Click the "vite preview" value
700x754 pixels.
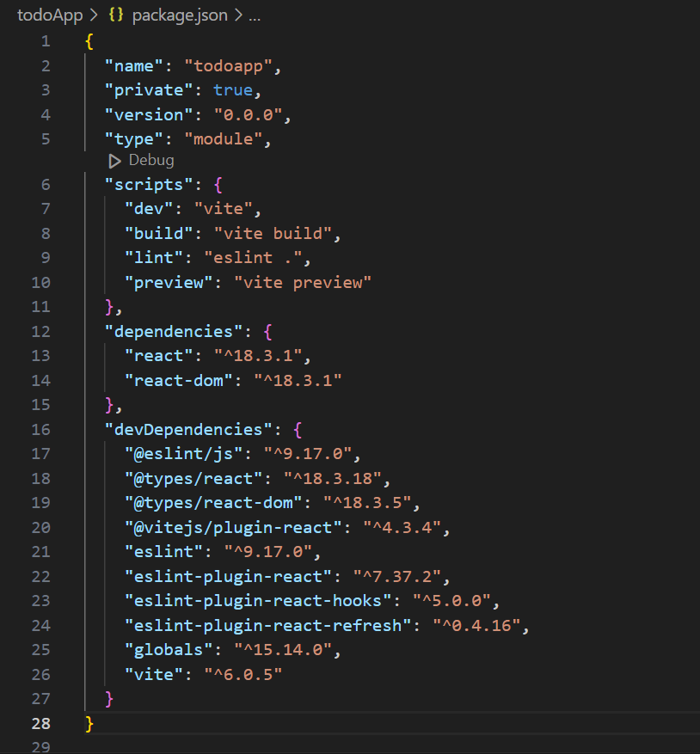click(x=303, y=283)
